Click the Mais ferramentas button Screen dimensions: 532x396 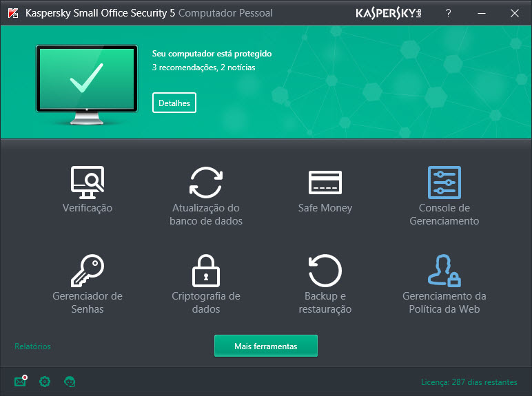point(266,346)
